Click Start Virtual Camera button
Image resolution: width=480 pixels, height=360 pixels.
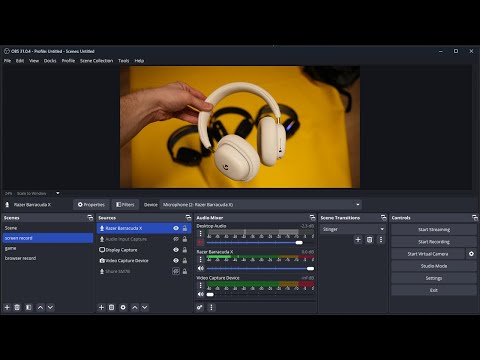(428, 254)
